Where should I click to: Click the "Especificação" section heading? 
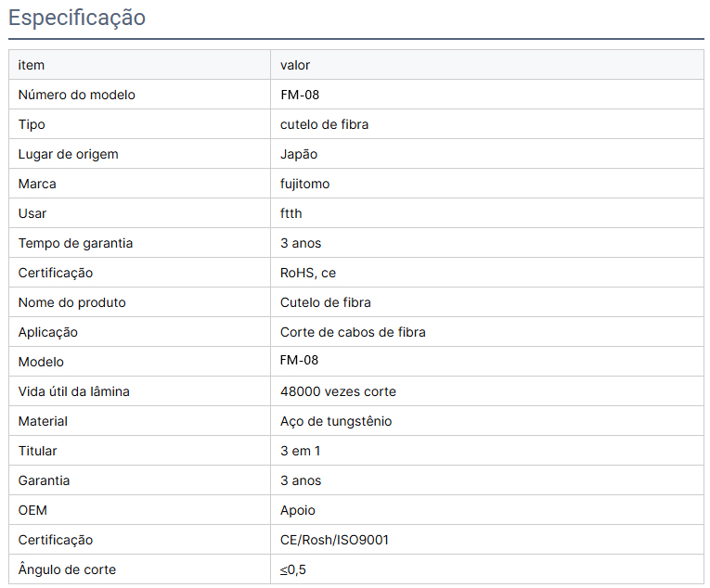click(77, 18)
